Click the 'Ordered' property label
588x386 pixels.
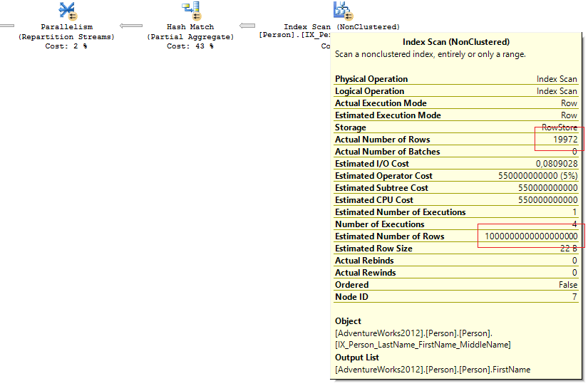click(x=352, y=285)
